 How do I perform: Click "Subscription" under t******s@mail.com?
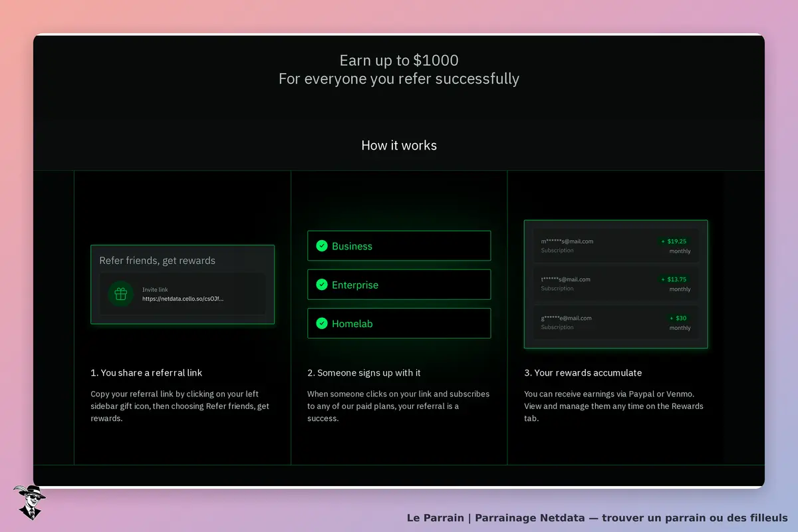[557, 289]
